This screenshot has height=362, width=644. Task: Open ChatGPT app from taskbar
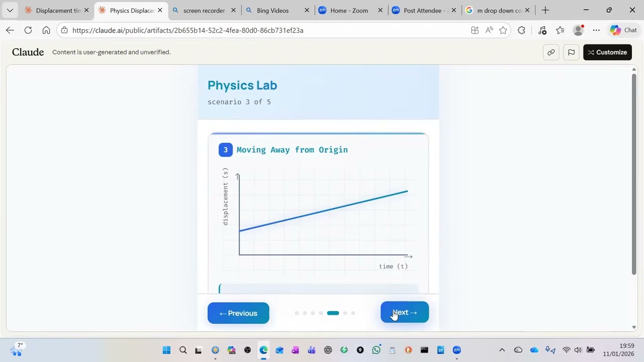click(328, 350)
